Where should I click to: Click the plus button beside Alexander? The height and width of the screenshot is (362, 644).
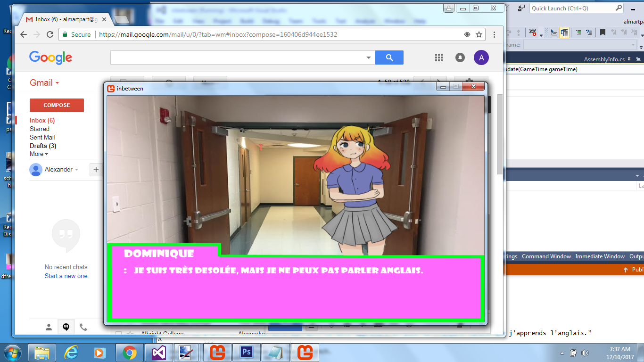point(96,170)
